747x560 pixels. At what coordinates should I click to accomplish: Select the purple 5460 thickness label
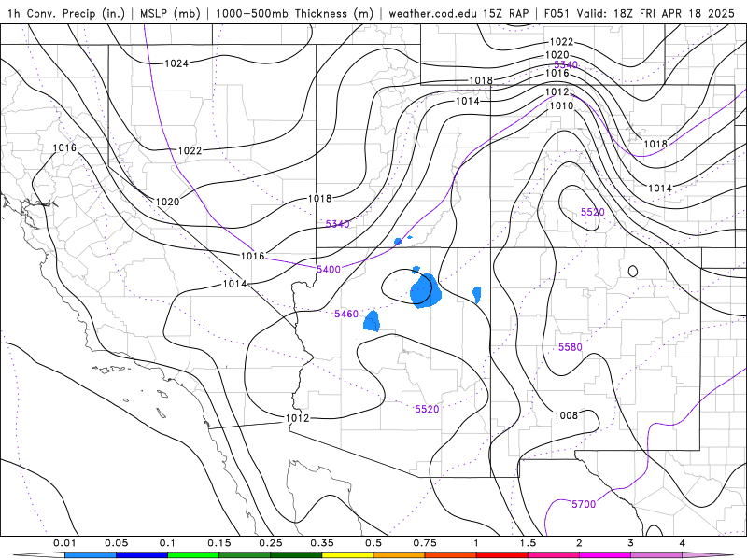[x=346, y=314]
